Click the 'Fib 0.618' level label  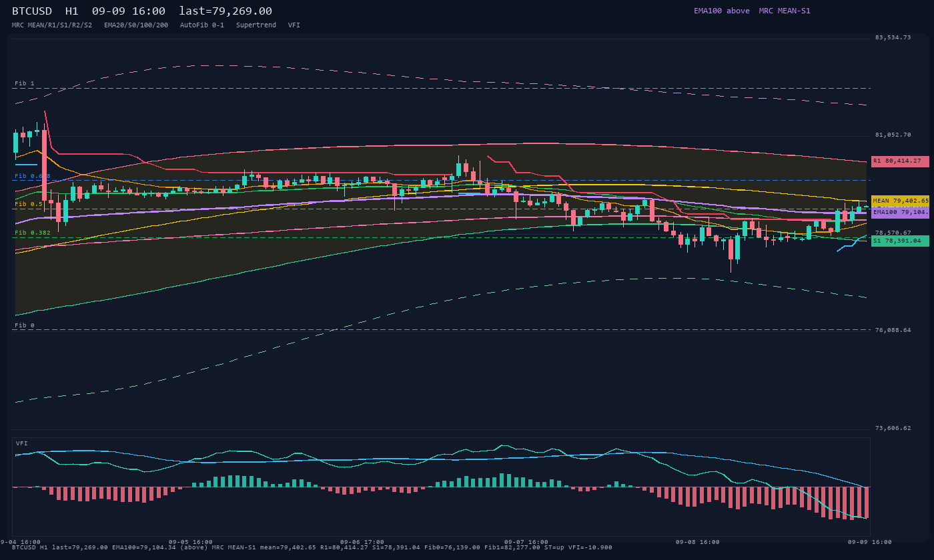pos(33,176)
